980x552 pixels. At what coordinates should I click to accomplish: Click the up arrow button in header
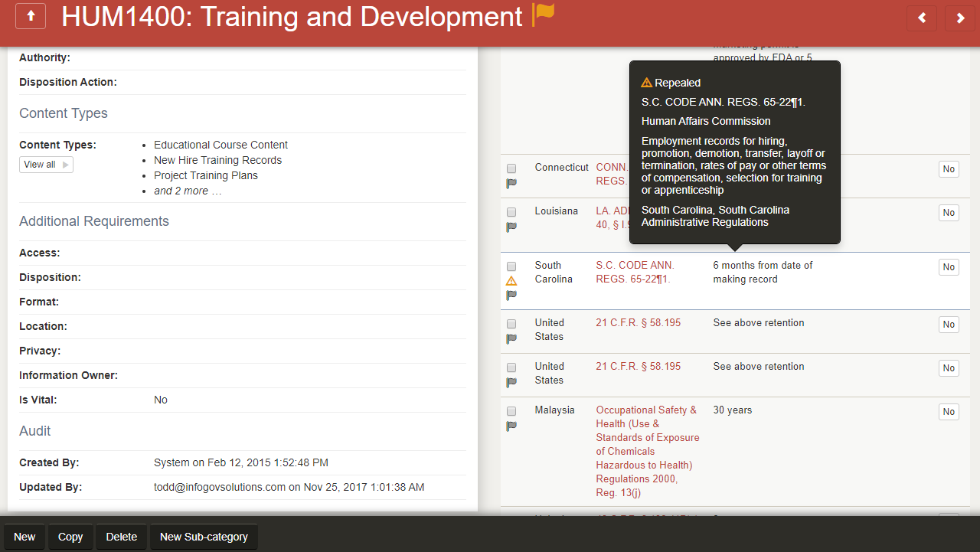31,16
